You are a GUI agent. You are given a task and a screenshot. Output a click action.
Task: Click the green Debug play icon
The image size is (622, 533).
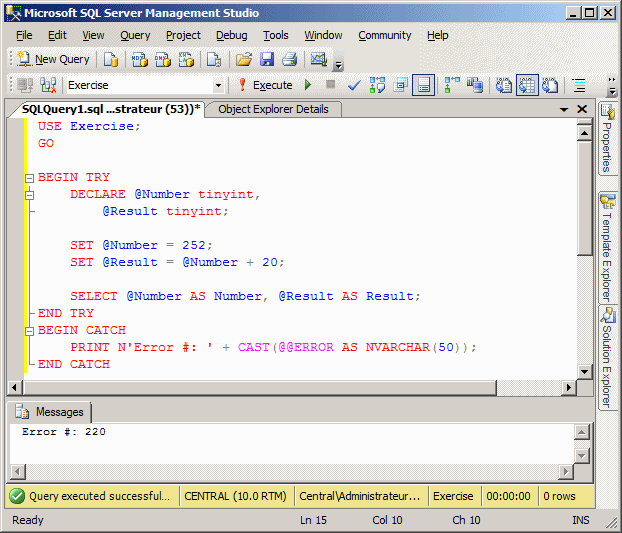coord(308,85)
